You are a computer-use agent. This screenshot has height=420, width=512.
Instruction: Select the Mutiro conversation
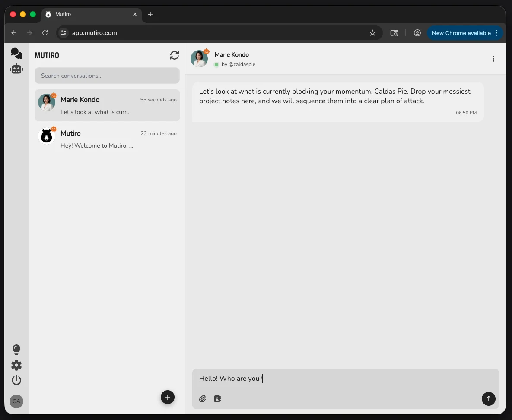pyautogui.click(x=107, y=139)
